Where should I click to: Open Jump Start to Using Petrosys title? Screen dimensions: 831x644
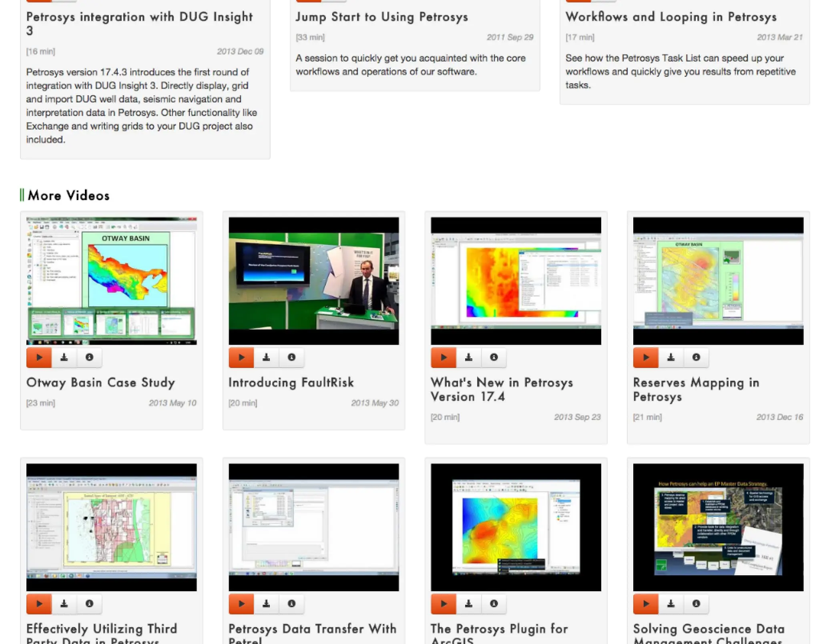pyautogui.click(x=382, y=17)
